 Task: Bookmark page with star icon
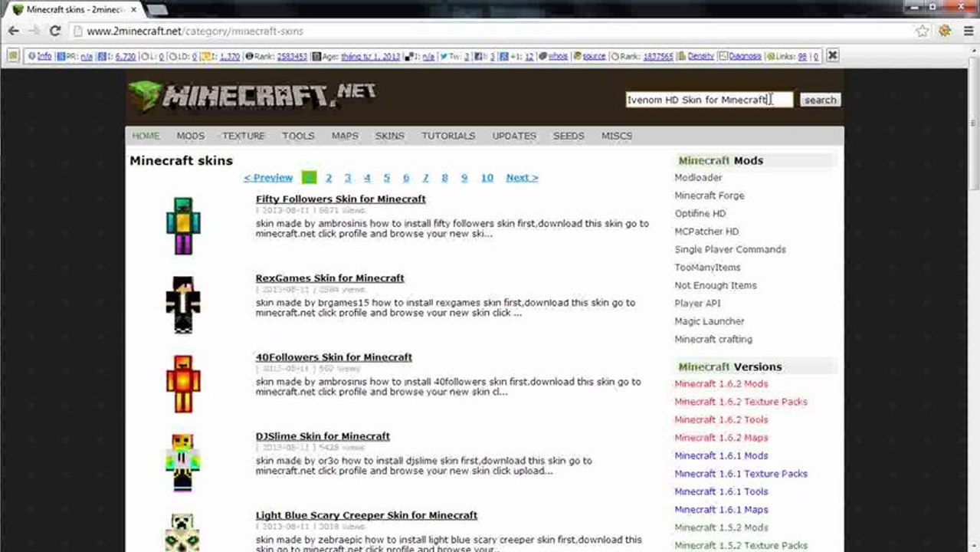[923, 31]
